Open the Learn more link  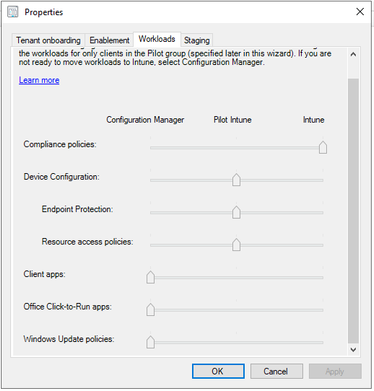[x=39, y=80]
